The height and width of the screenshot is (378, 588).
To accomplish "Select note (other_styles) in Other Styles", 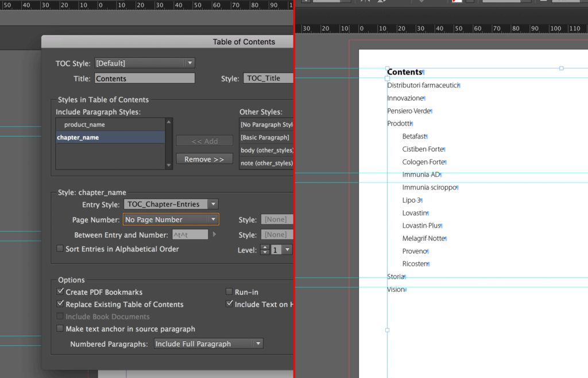I will pyautogui.click(x=266, y=163).
